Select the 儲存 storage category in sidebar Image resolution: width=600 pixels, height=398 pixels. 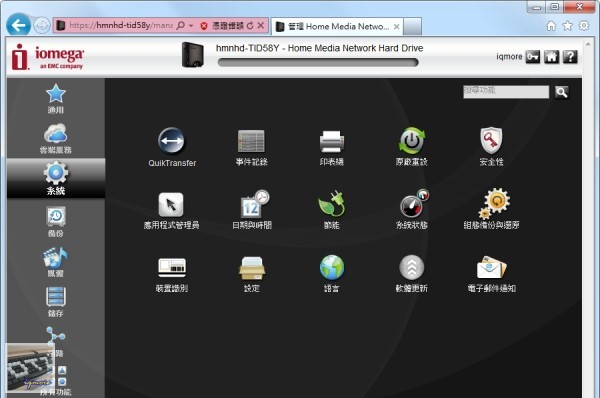(56, 302)
